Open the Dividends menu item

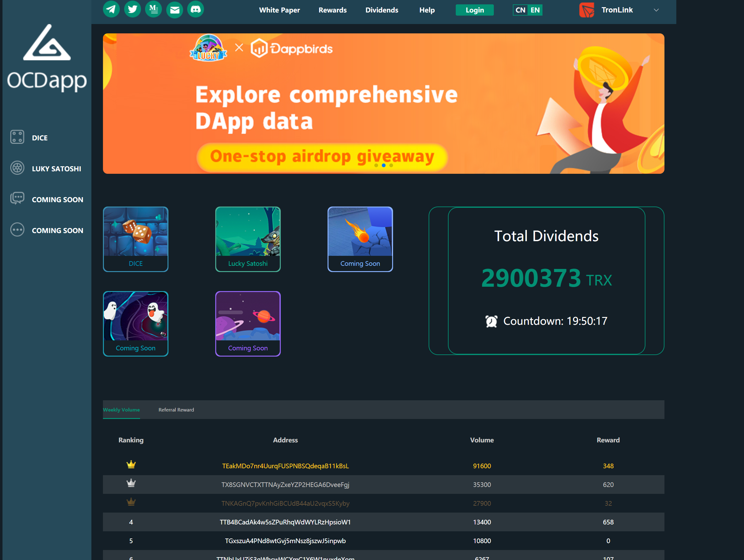click(382, 10)
